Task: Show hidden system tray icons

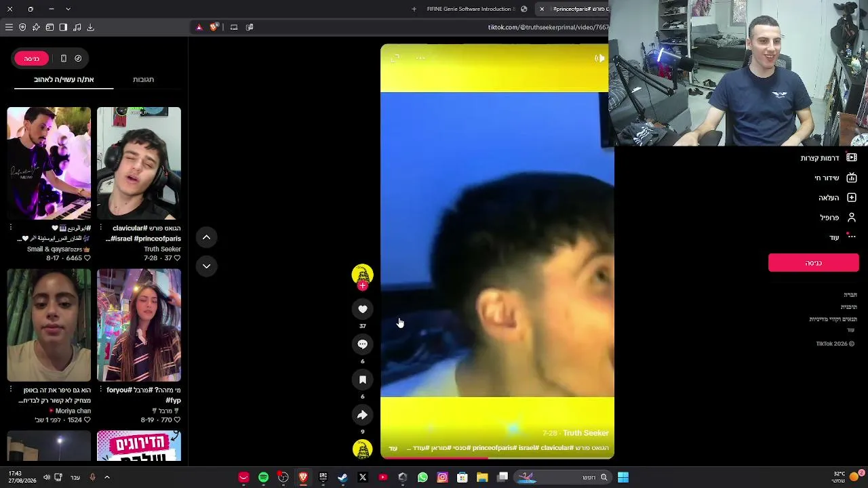Action: 106,477
